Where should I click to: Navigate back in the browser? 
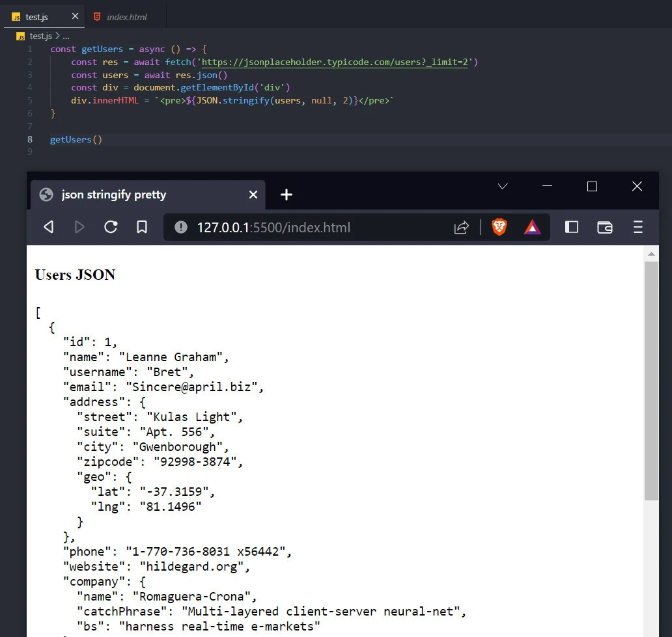[48, 227]
